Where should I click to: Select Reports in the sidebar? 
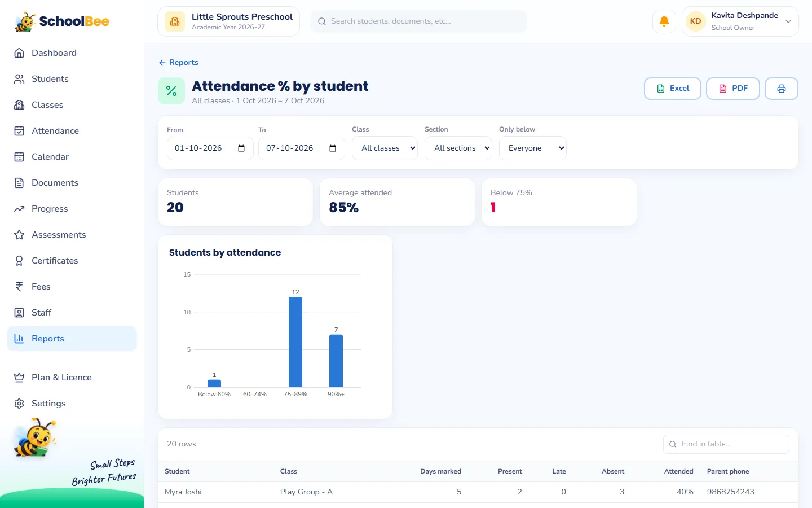(72, 339)
